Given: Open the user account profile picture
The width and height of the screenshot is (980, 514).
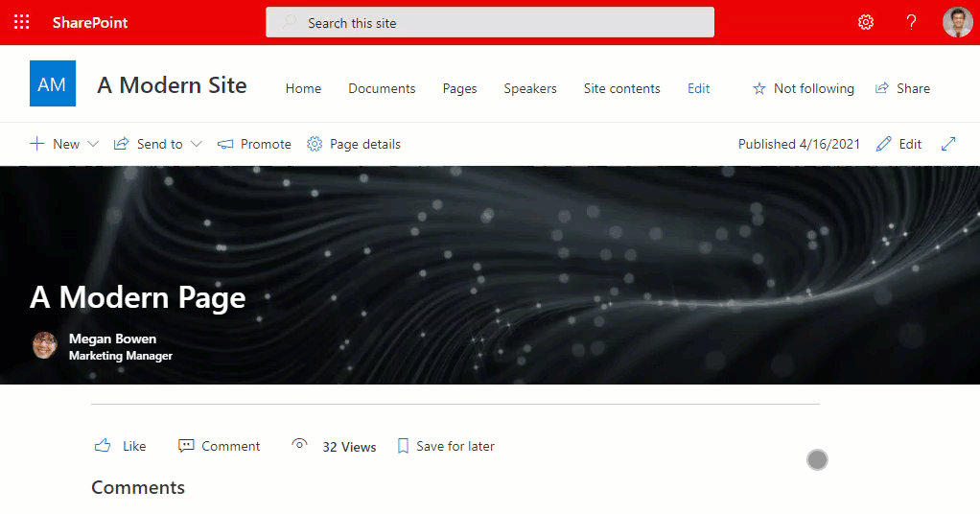Looking at the screenshot, I should (958, 22).
